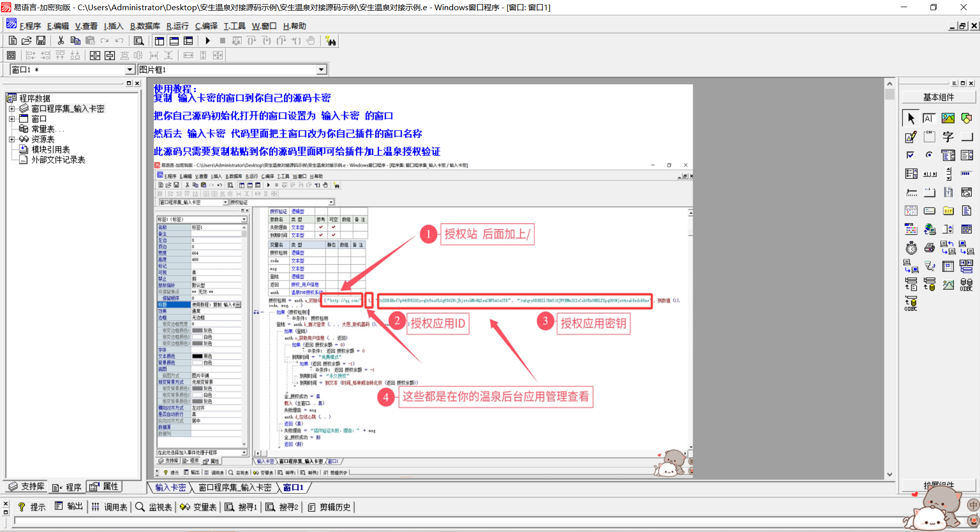This screenshot has width=980, height=532.
Task: Click the 模块引用表 tree item
Action: [x=51, y=149]
